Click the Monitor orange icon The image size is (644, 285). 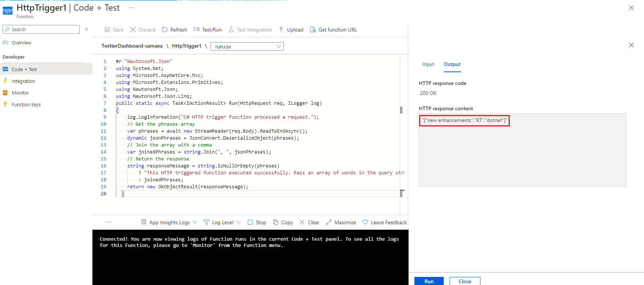(5, 93)
